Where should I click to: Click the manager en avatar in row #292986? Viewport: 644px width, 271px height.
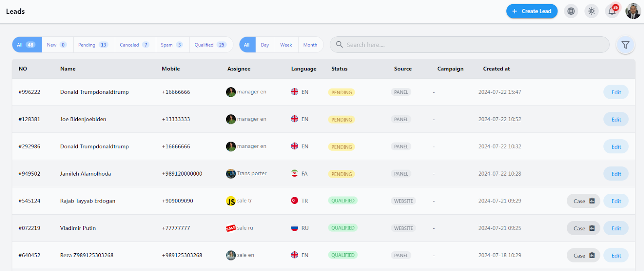[231, 147]
